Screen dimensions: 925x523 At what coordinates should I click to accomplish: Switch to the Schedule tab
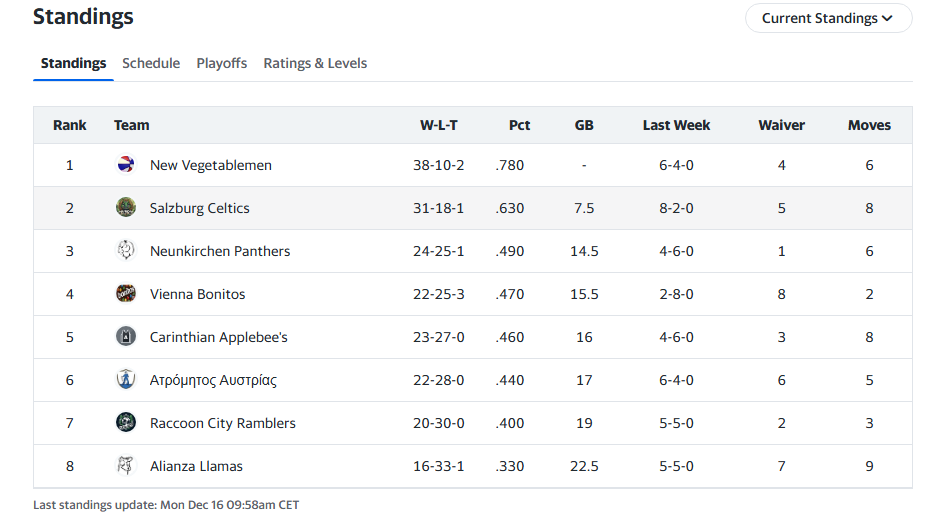pyautogui.click(x=151, y=63)
